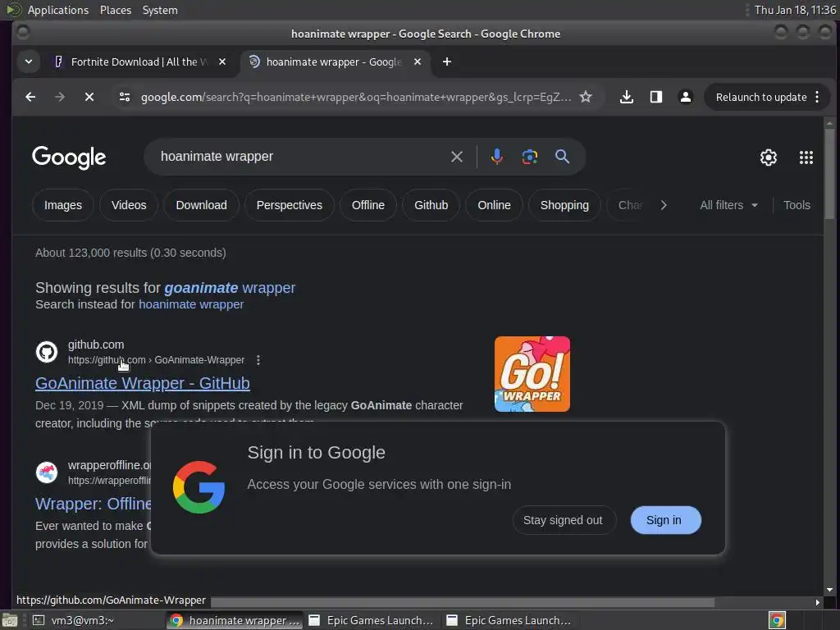This screenshot has width=840, height=630.
Task: Open search Tools
Action: (x=797, y=205)
